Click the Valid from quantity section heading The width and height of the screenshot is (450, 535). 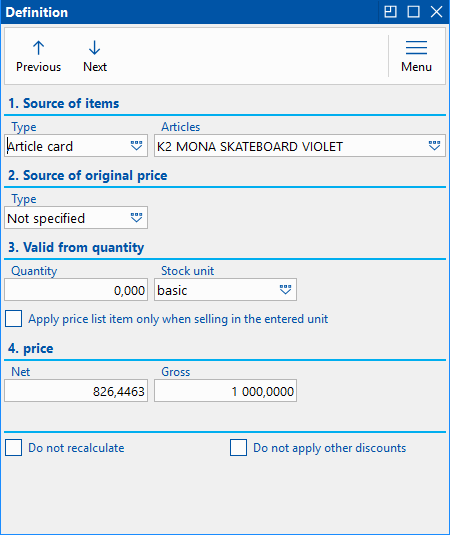tap(76, 247)
